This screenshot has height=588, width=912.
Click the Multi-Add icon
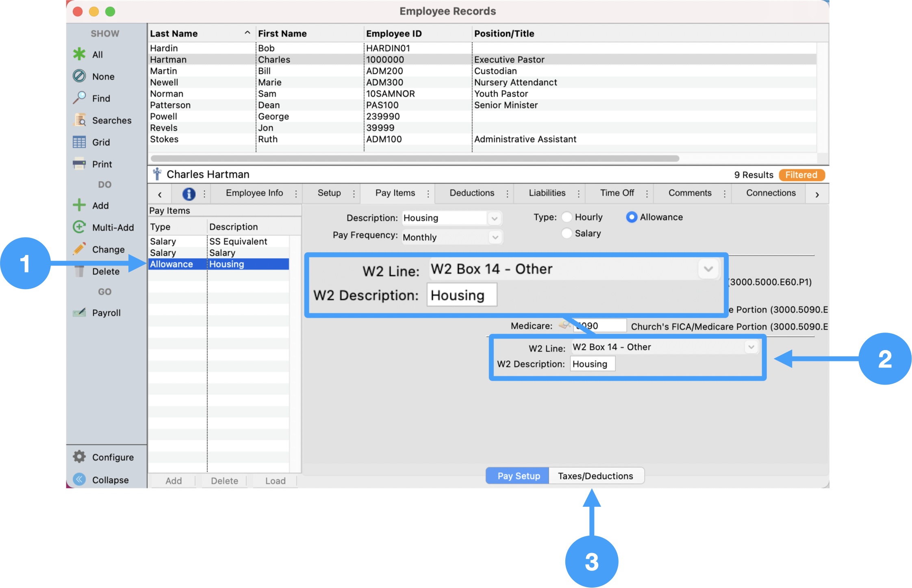pyautogui.click(x=79, y=227)
